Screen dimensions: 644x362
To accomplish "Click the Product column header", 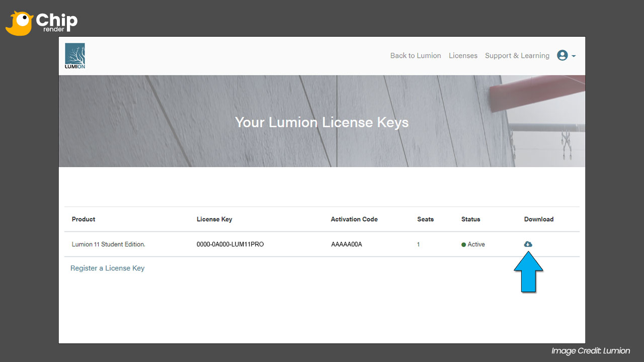I will coord(84,219).
